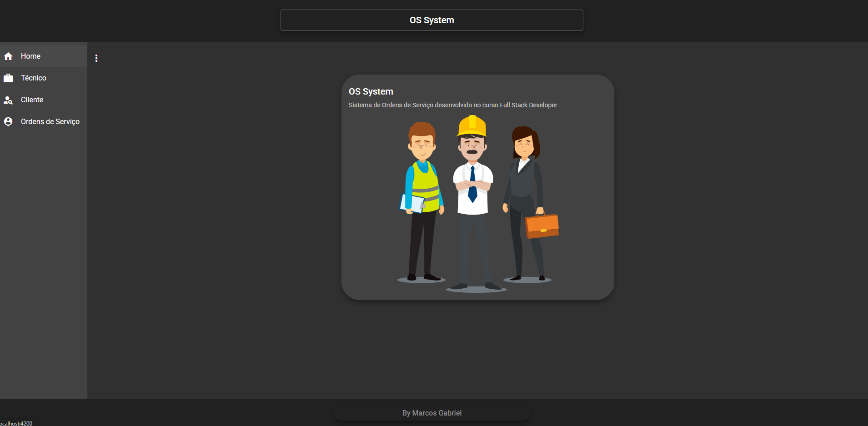The height and width of the screenshot is (426, 868).
Task: Click the Ordens de Serviço account icon
Action: [8, 122]
